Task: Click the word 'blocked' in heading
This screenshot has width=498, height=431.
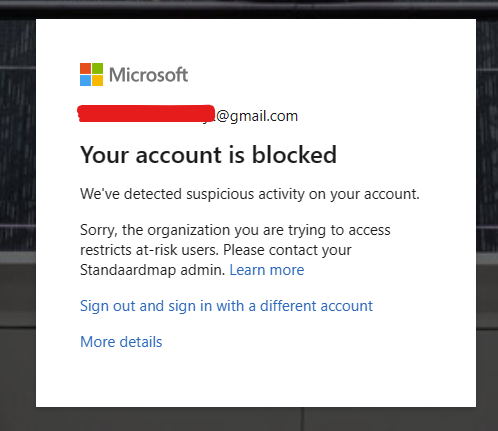Action: point(294,154)
